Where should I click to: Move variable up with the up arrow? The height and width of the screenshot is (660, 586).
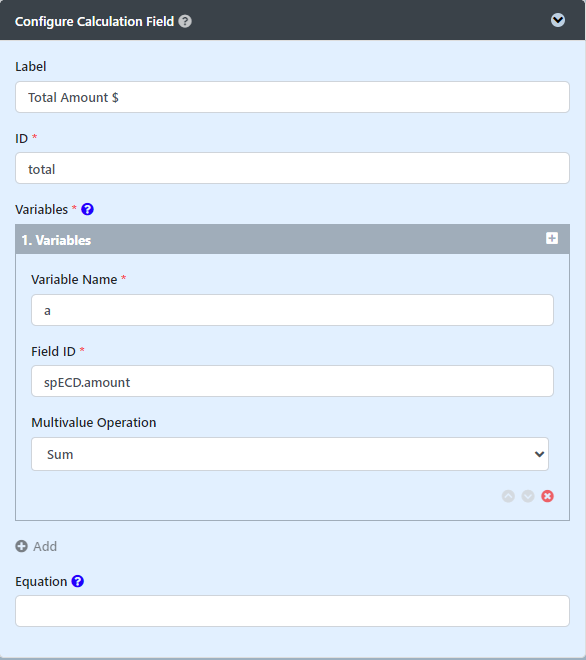pyautogui.click(x=508, y=496)
